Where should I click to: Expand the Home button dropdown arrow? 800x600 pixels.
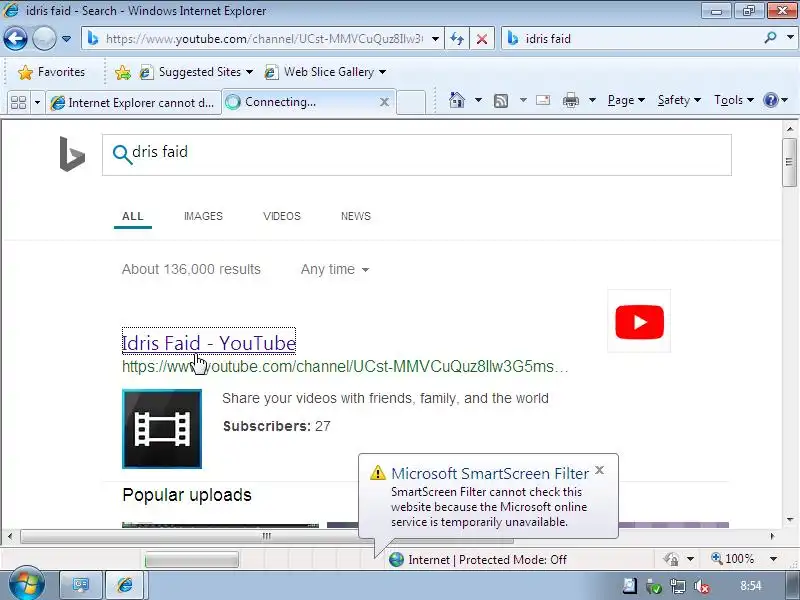click(478, 100)
